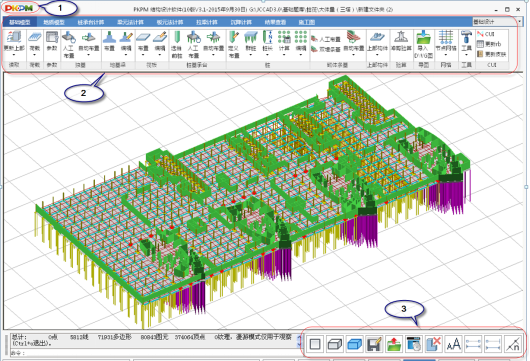Click the 计算 green dots calculator icon

(x=284, y=37)
